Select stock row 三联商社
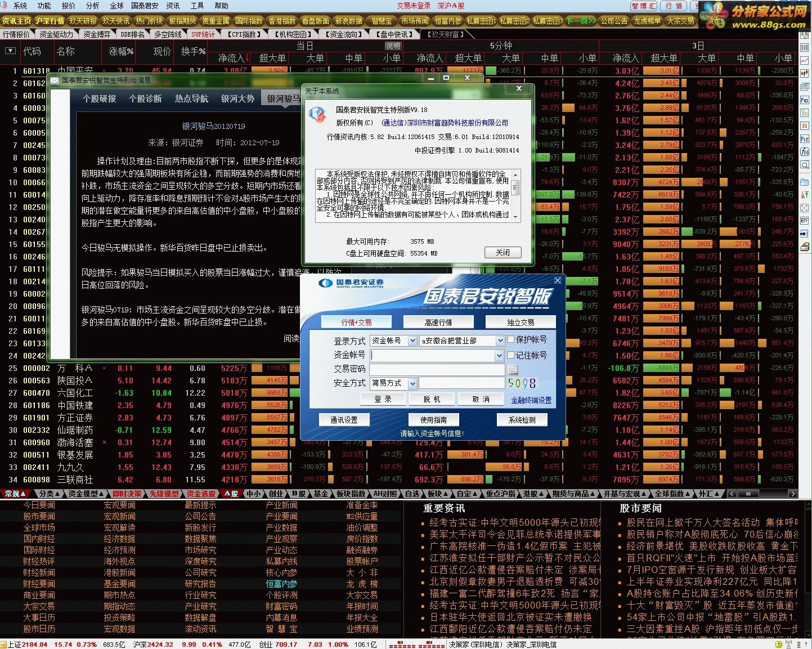The image size is (812, 649). tap(399, 480)
